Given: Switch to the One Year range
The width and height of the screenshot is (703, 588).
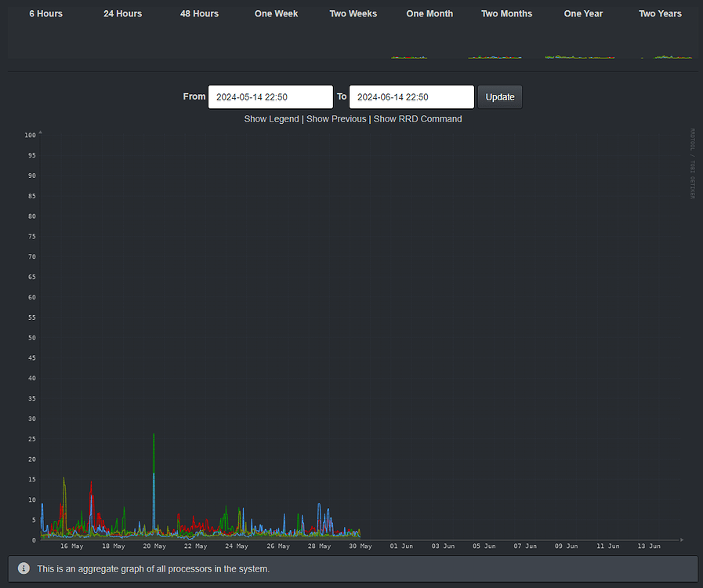Looking at the screenshot, I should (583, 13).
